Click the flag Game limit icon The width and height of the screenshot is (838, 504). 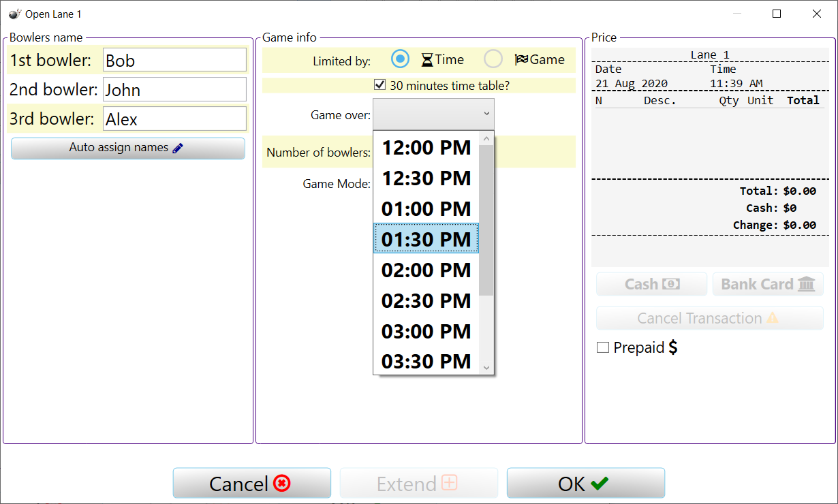pos(522,59)
